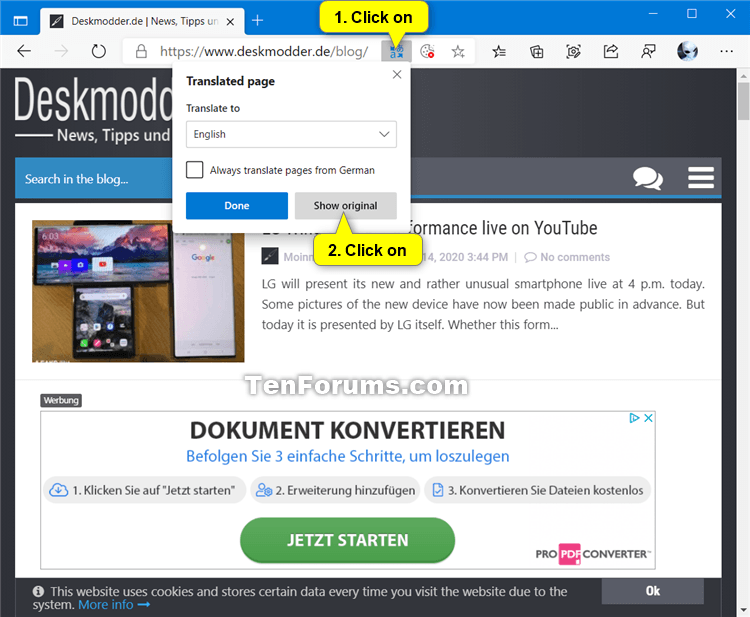The image size is (750, 617).
Task: Go back to previous page
Action: point(24,51)
